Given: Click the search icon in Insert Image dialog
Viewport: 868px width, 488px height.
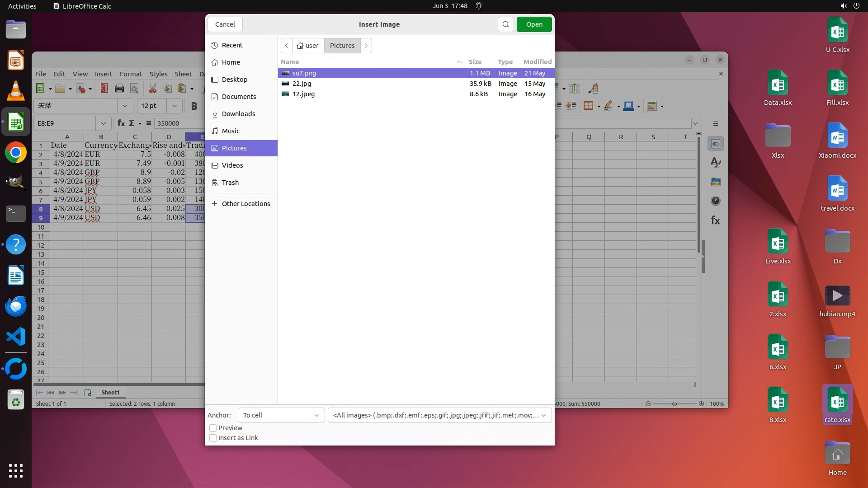Looking at the screenshot, I should tap(505, 24).
